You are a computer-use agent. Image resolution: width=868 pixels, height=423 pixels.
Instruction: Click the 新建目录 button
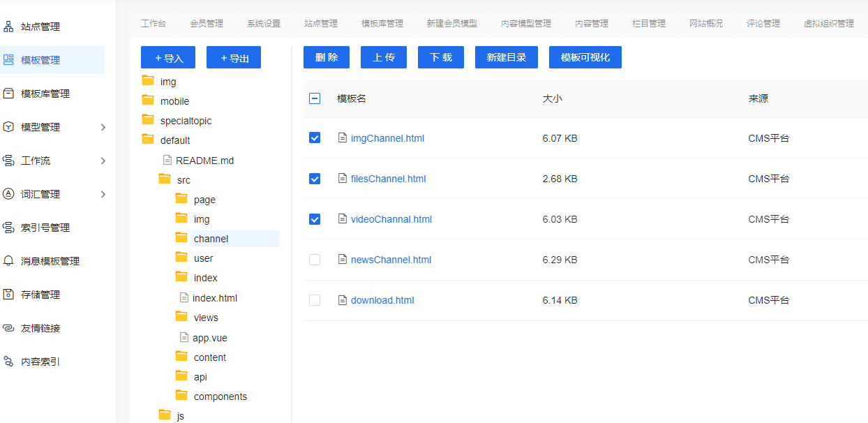[x=507, y=57]
